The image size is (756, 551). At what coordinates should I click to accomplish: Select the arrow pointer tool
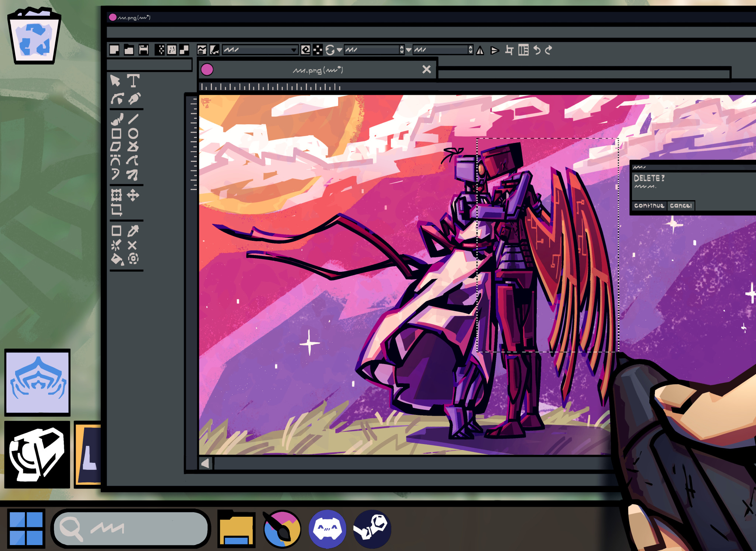[x=115, y=80]
